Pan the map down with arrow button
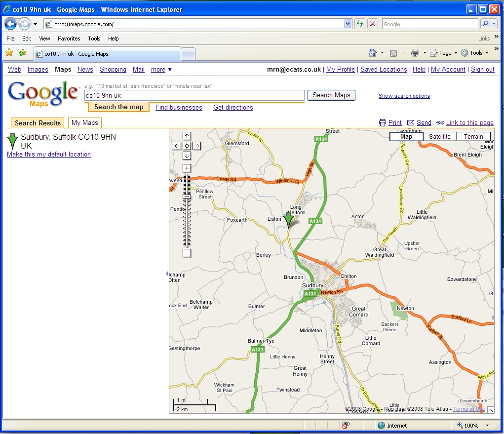Image resolution: width=504 pixels, height=434 pixels. click(187, 156)
